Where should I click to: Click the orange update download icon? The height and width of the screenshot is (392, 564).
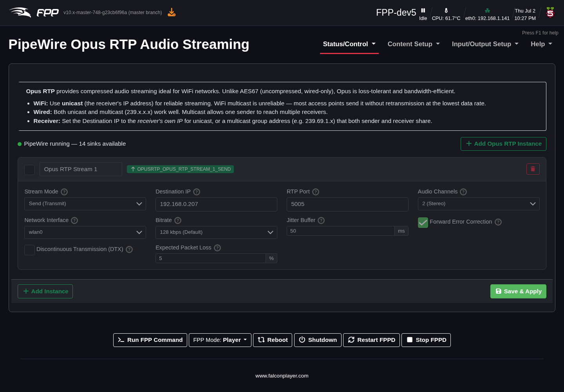point(172,13)
